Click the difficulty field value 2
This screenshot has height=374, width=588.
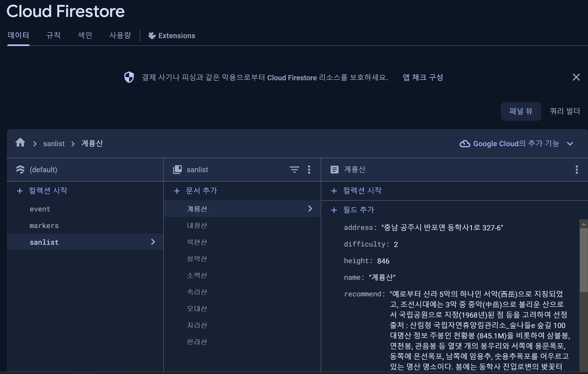click(396, 244)
